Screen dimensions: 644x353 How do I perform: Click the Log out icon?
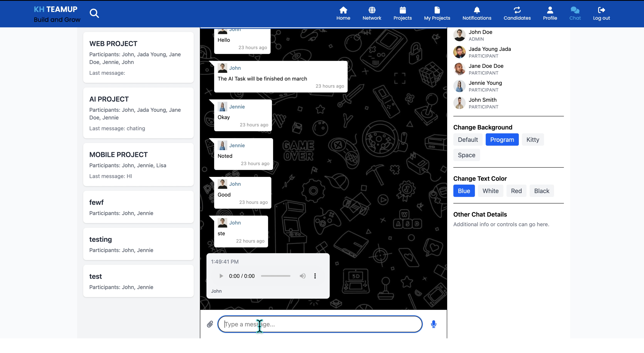coord(601,13)
